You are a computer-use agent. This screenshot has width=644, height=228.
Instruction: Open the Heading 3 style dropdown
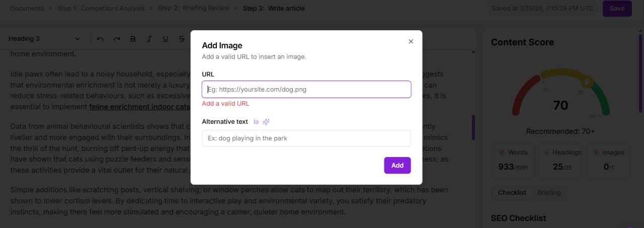coord(44,39)
